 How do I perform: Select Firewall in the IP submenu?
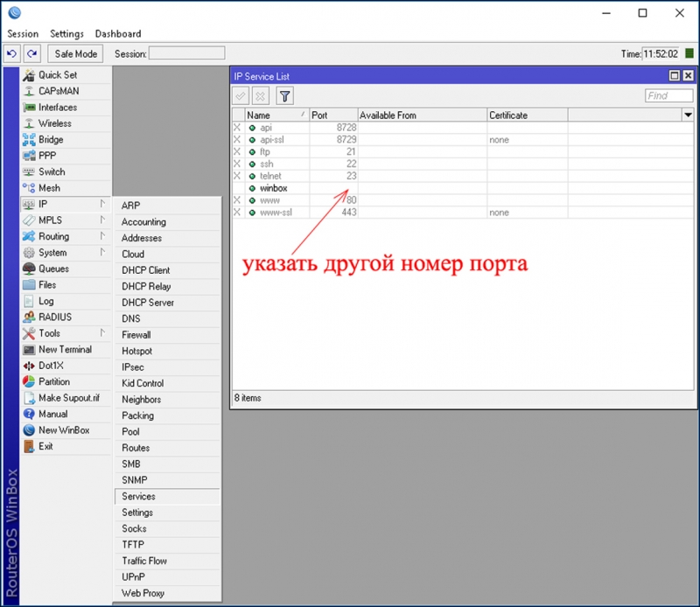coord(136,334)
